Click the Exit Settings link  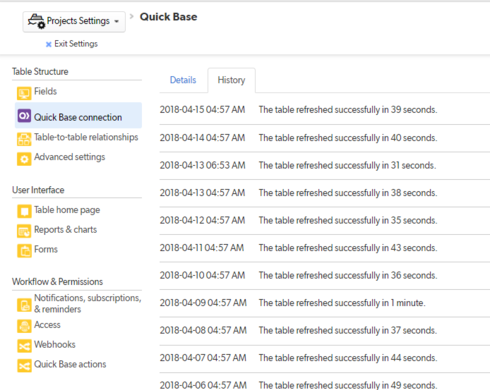pyautogui.click(x=76, y=44)
